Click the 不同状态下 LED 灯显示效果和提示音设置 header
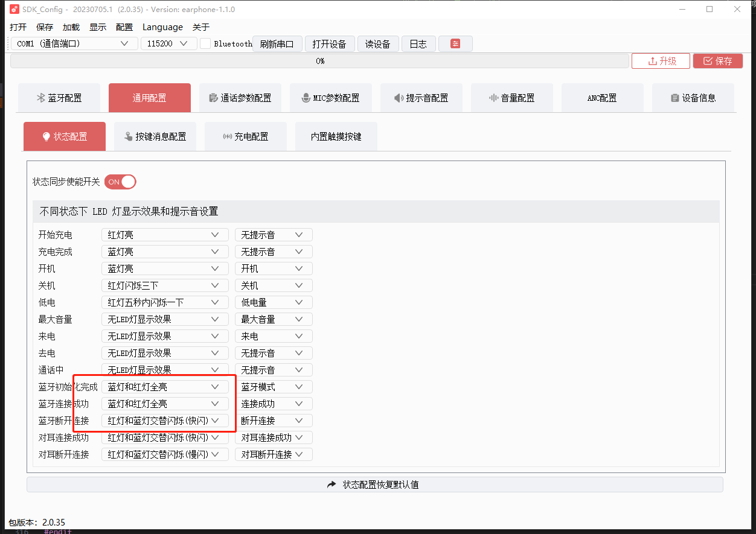The image size is (756, 534). pyautogui.click(x=376, y=211)
